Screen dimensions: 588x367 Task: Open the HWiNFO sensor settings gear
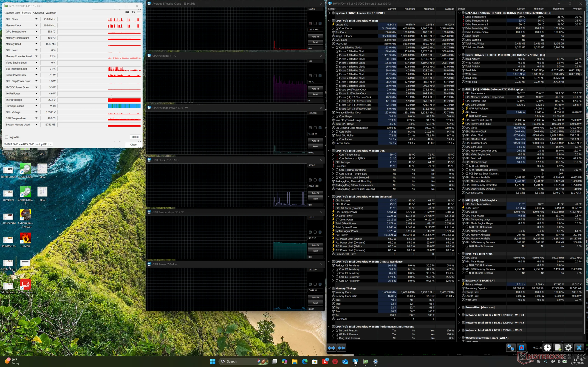[x=568, y=348]
